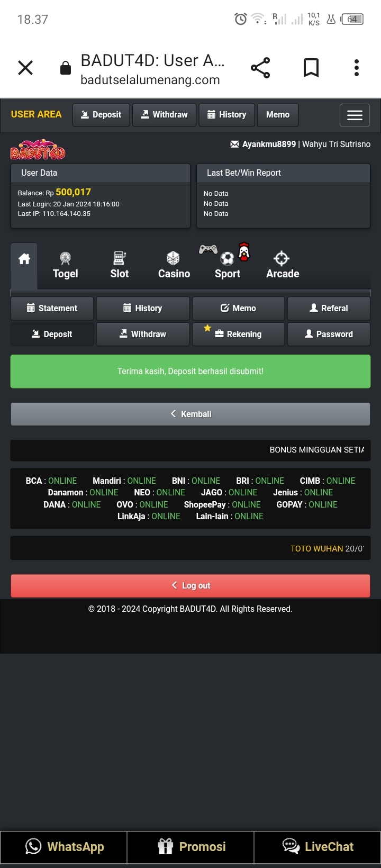Close the browser tab with X
The height and width of the screenshot is (868, 381).
point(25,68)
